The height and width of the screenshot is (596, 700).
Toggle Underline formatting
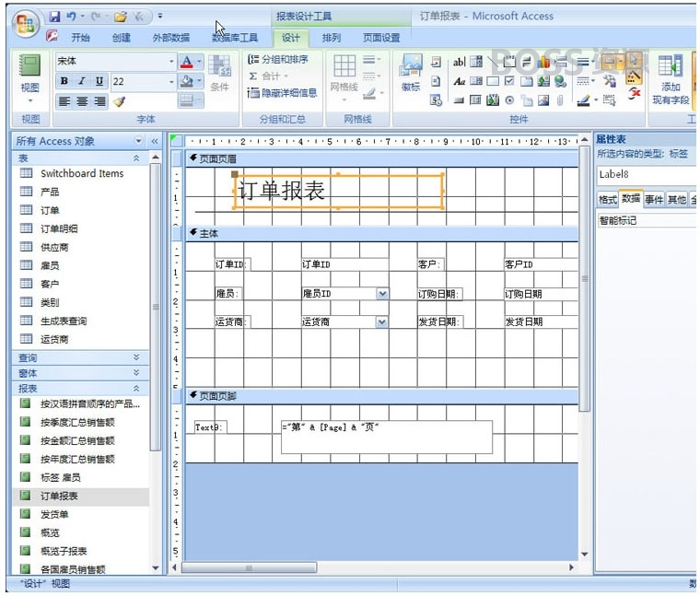pyautogui.click(x=99, y=81)
